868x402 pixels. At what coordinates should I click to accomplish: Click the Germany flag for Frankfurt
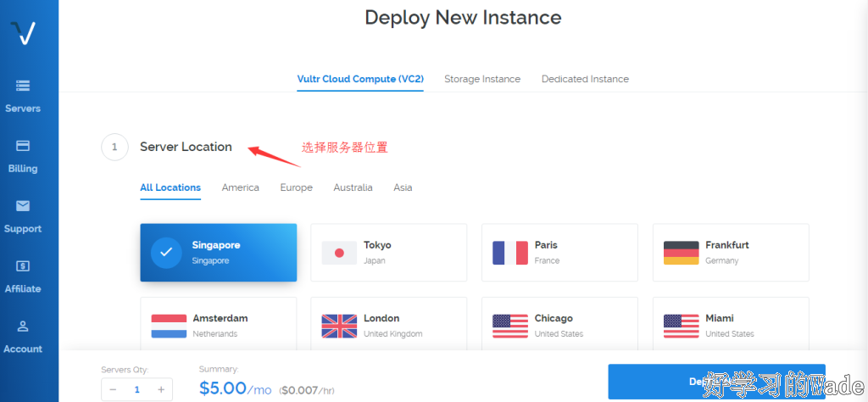(x=682, y=253)
